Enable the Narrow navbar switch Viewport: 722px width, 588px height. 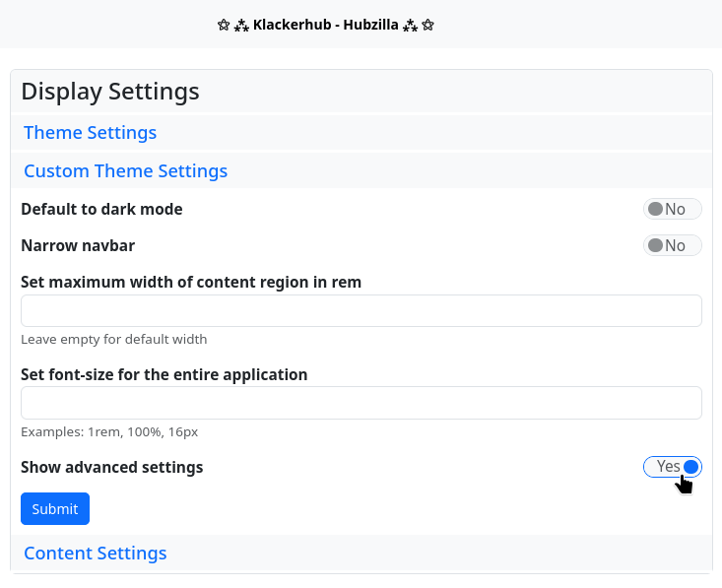pos(672,245)
